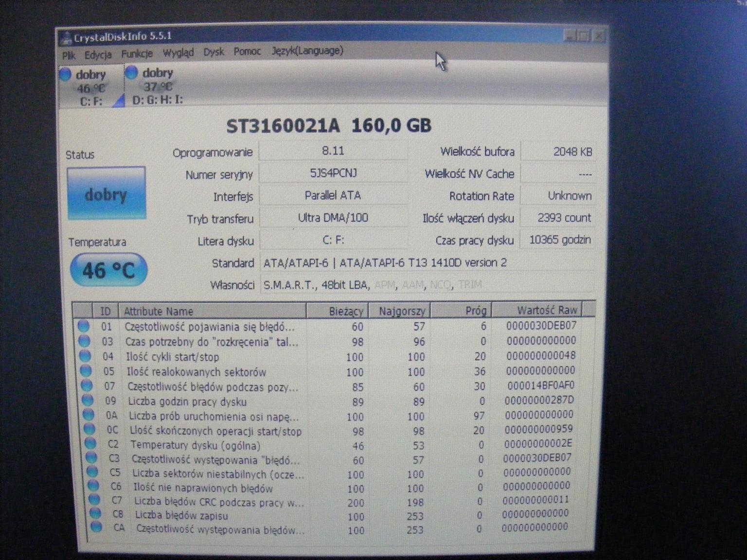Click the Bieżący column header

338,311
